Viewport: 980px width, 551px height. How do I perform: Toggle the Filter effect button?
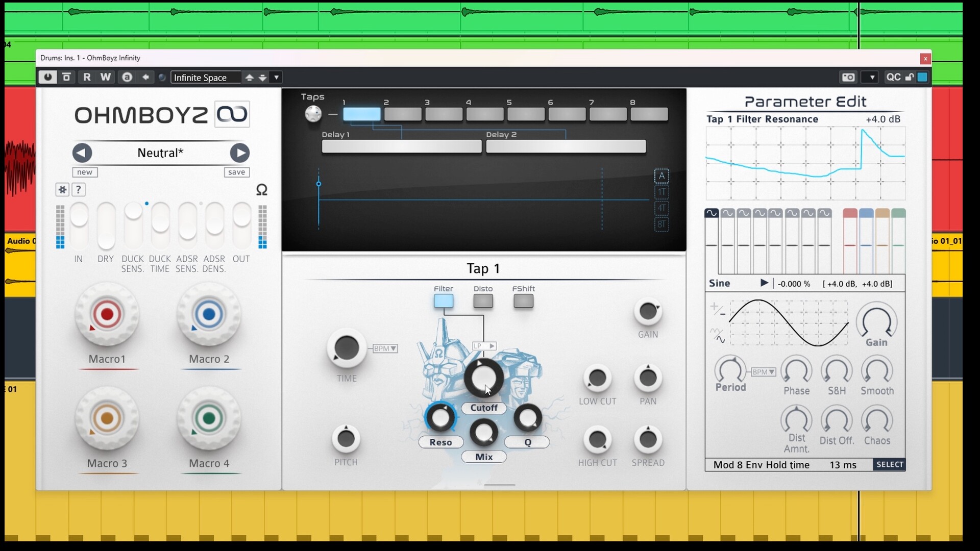pyautogui.click(x=444, y=301)
